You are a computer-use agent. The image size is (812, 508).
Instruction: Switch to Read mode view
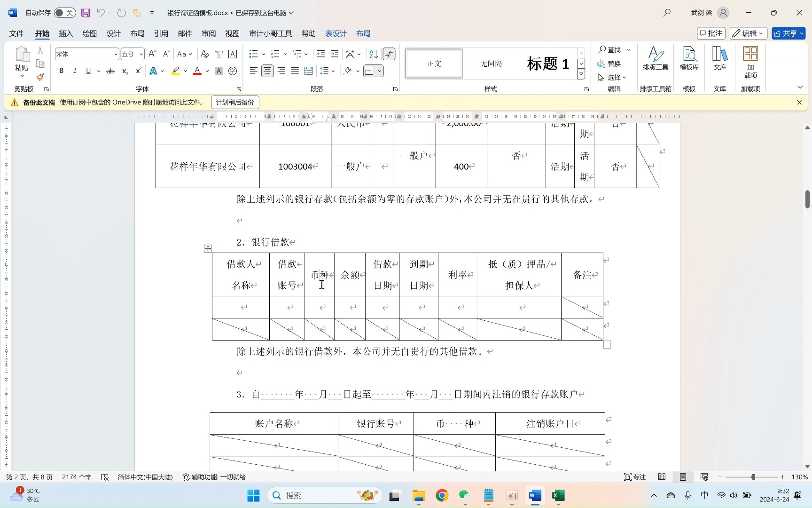662,477
